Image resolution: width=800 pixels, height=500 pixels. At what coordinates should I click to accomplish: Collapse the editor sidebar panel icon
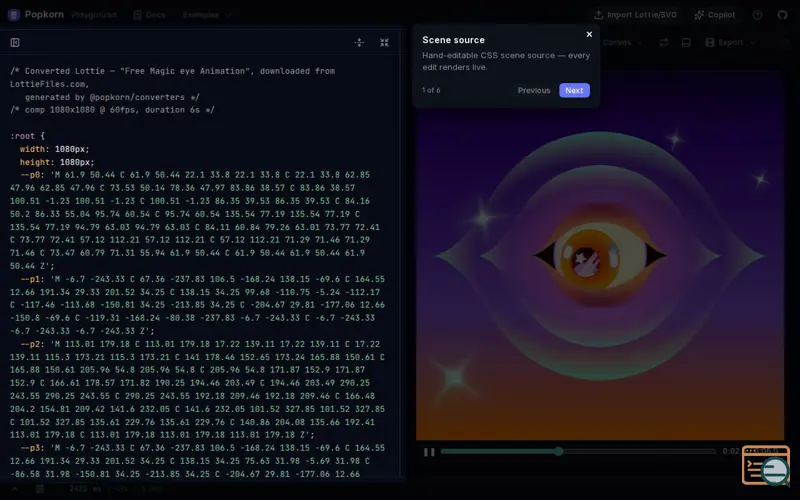pyautogui.click(x=15, y=42)
